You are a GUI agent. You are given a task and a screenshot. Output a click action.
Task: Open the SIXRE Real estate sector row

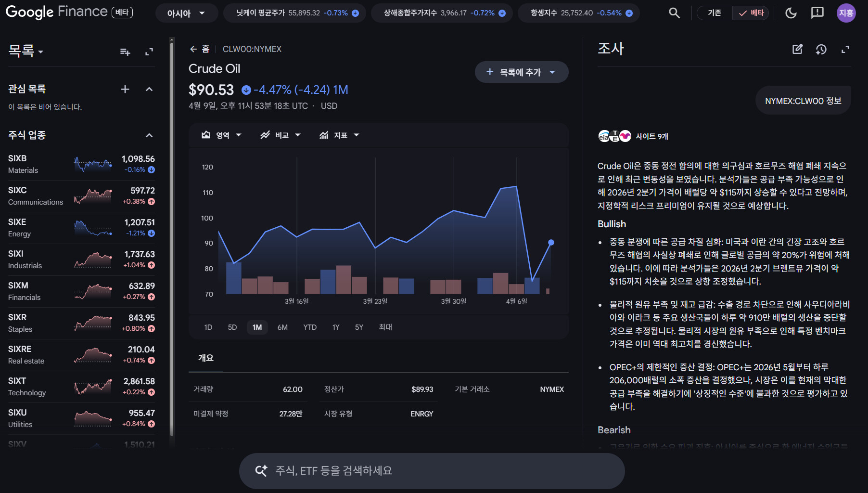point(81,355)
